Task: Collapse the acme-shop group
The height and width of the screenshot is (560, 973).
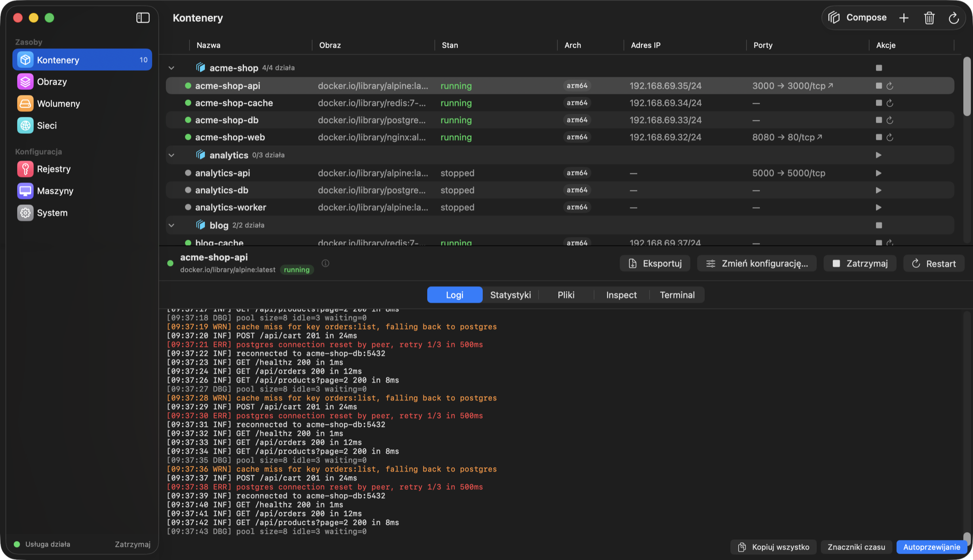Action: click(171, 68)
